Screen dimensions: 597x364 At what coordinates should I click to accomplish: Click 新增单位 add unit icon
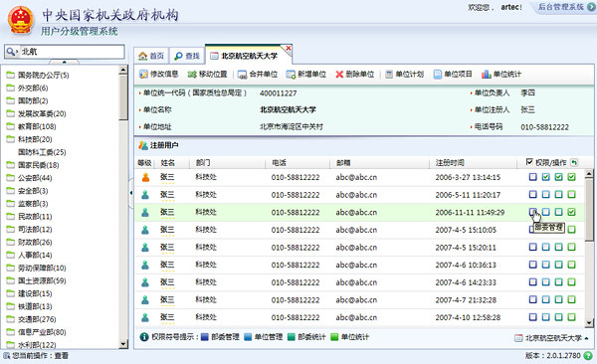tap(291, 75)
